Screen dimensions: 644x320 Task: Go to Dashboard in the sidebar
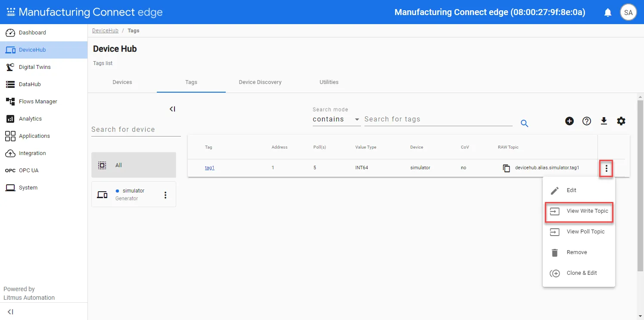[44, 33]
